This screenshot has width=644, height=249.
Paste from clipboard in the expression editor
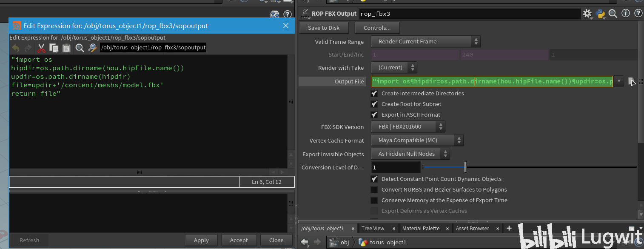pyautogui.click(x=66, y=48)
